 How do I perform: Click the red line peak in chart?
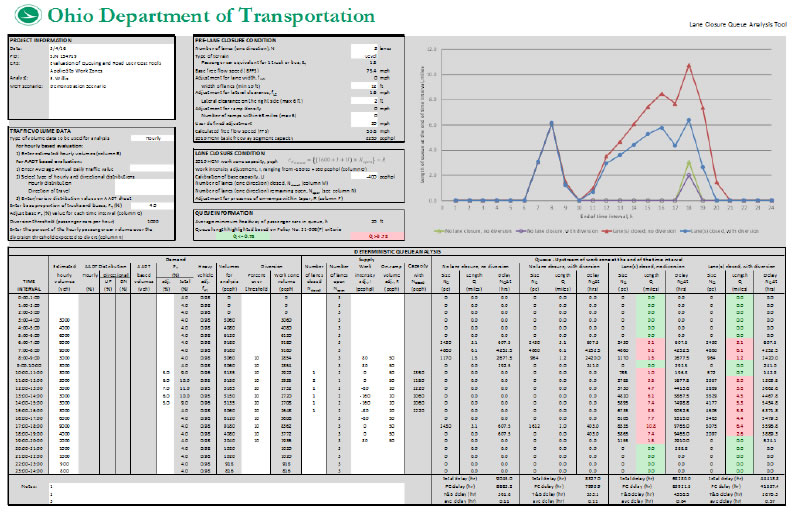688,66
